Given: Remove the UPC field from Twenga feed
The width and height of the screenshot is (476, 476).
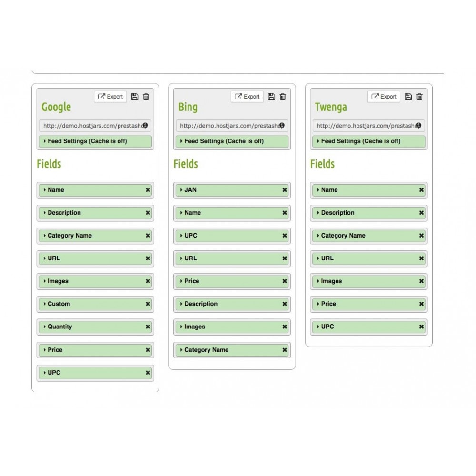Looking at the screenshot, I should coord(421,327).
